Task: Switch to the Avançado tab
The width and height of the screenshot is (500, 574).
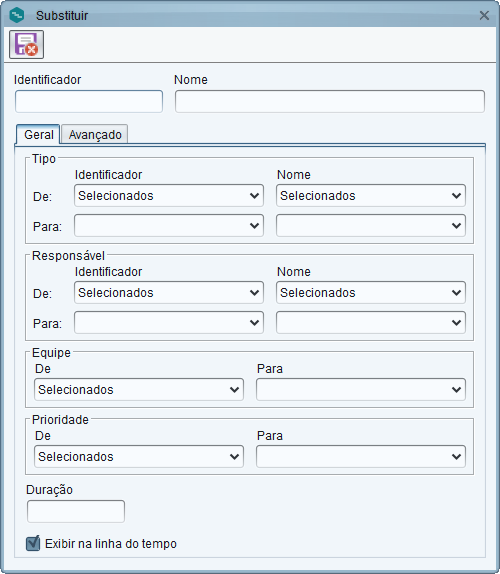Action: (94, 134)
